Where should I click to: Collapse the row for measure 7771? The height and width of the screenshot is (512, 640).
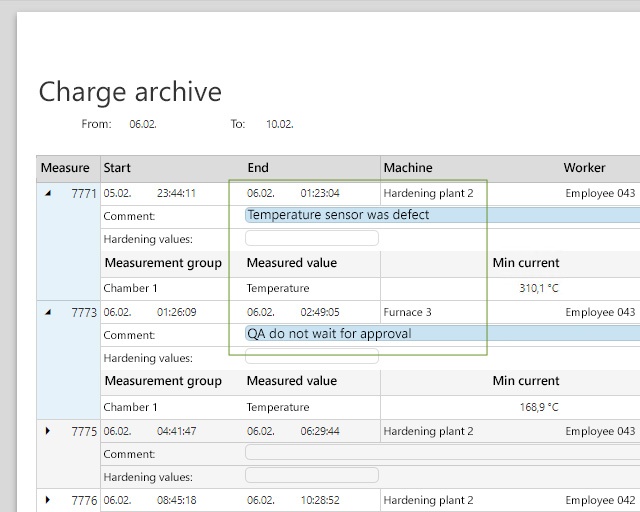pos(48,193)
